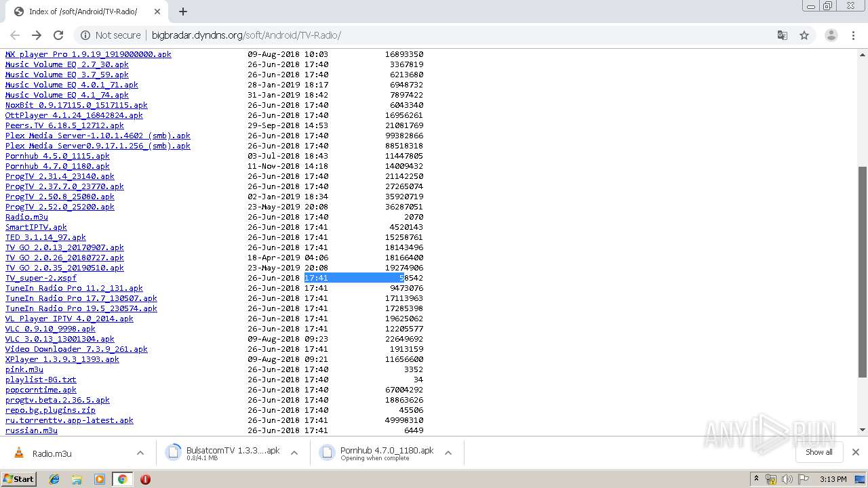This screenshot has width=868, height=488.
Task: Show hidden system tray icons
Action: [x=756, y=479]
